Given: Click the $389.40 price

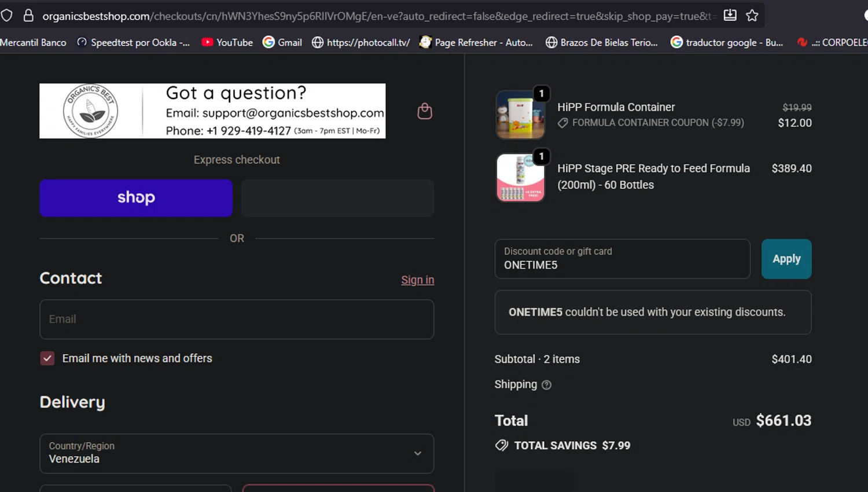Looking at the screenshot, I should pyautogui.click(x=791, y=168).
